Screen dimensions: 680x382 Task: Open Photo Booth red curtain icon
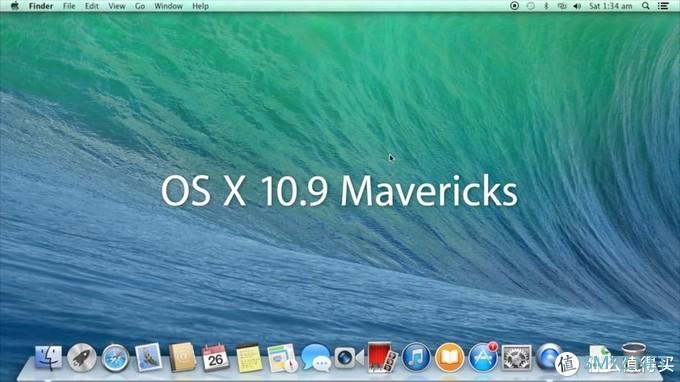pyautogui.click(x=381, y=357)
